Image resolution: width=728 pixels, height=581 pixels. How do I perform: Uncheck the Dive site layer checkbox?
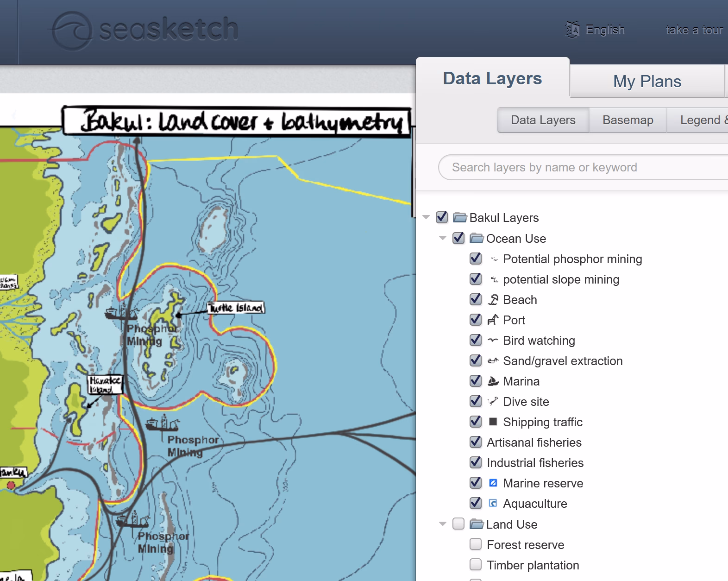(x=476, y=401)
